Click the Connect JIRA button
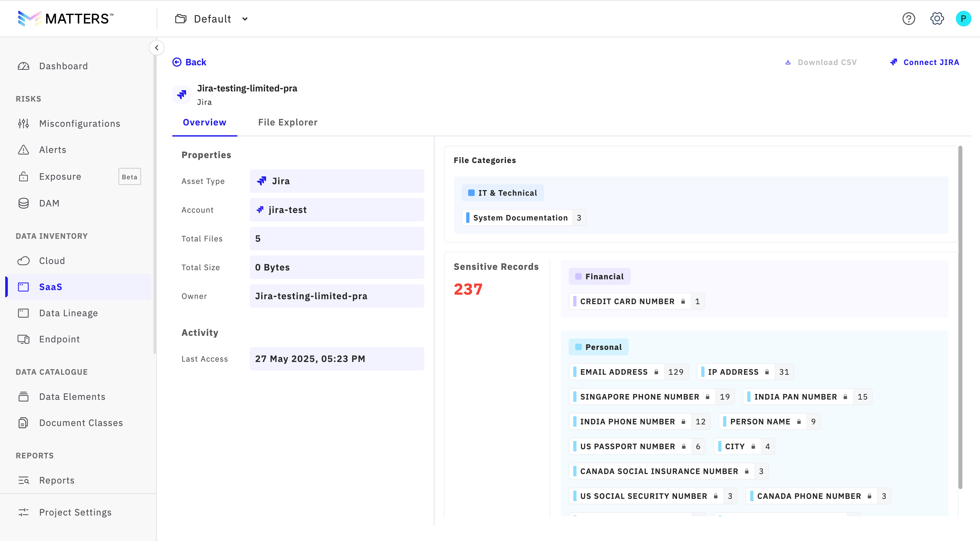Image resolution: width=980 pixels, height=541 pixels. [925, 62]
